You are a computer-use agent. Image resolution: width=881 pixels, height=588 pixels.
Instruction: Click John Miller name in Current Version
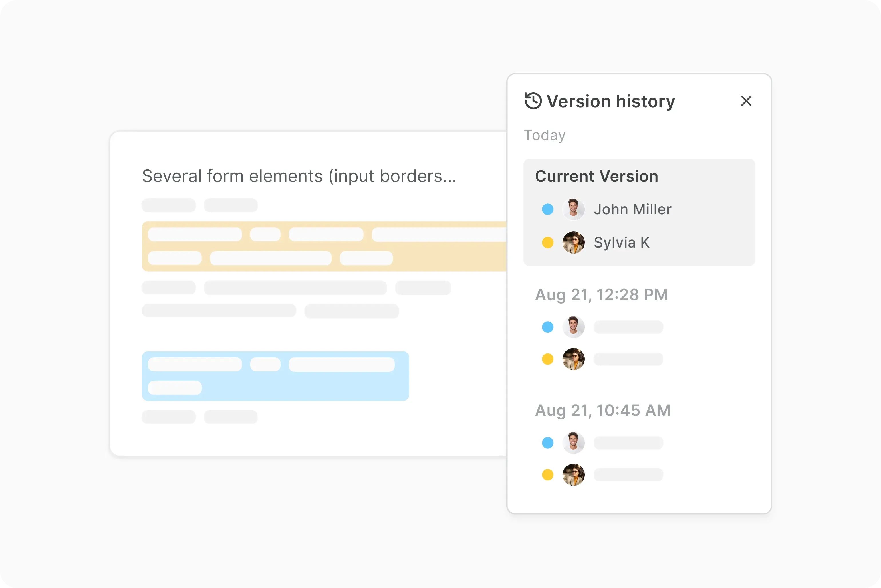tap(632, 209)
